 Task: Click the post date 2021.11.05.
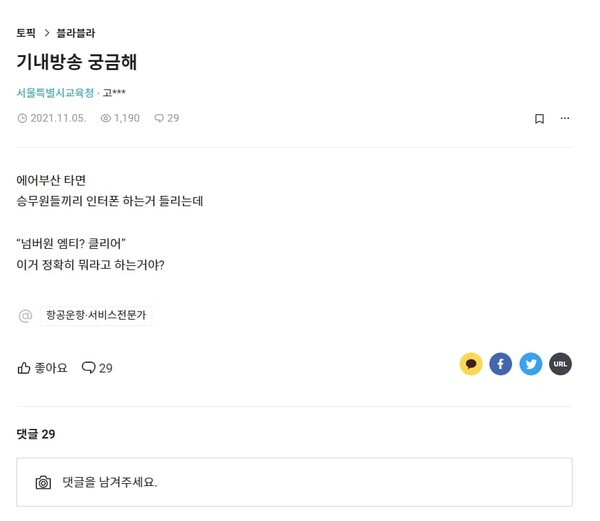[57, 118]
